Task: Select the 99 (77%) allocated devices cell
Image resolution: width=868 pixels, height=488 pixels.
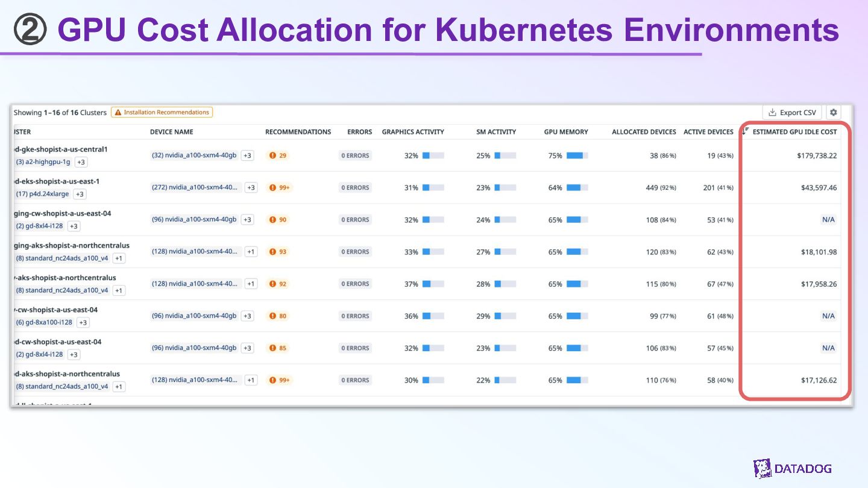Action: 663,316
